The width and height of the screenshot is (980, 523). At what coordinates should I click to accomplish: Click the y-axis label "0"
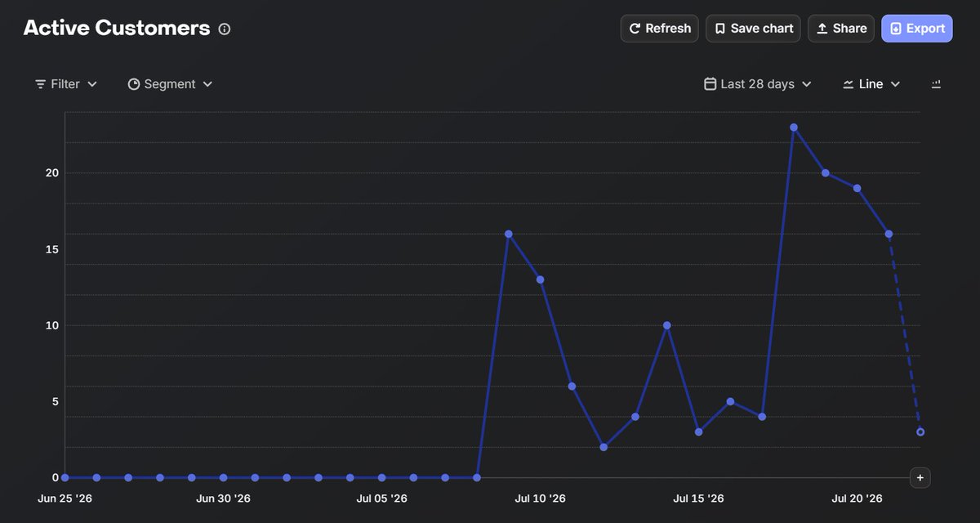56,477
